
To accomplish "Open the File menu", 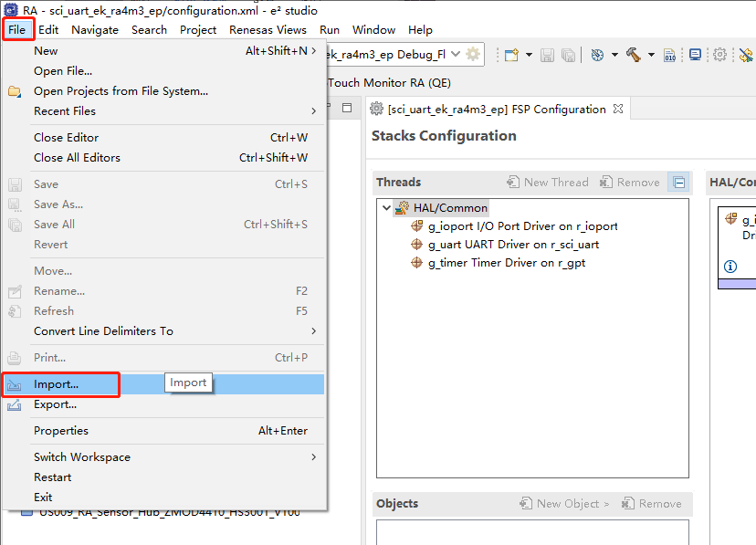I will tap(16, 30).
